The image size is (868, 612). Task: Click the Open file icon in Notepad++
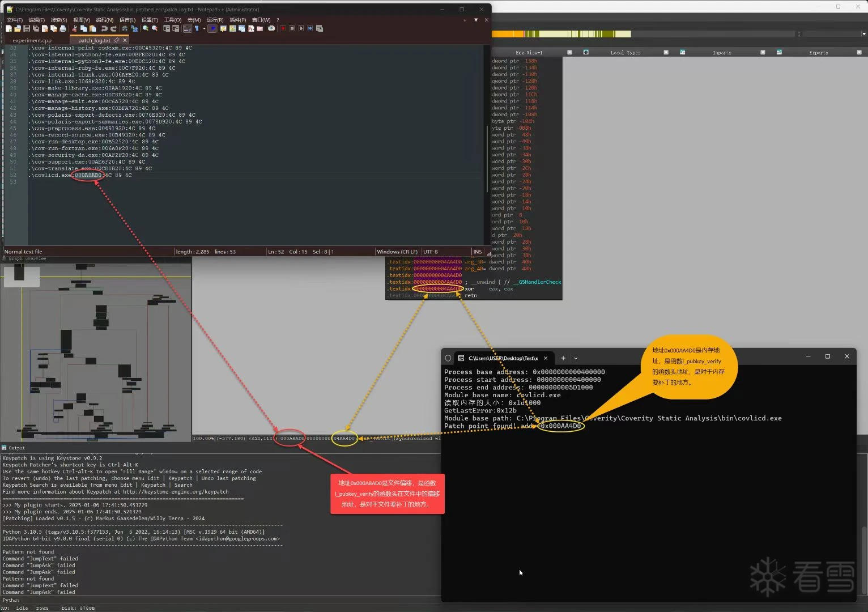pos(18,28)
